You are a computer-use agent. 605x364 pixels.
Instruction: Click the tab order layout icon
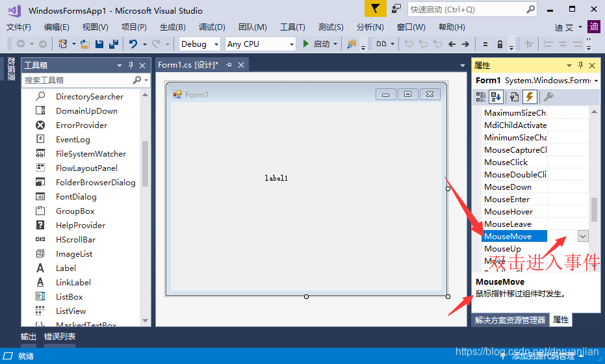click(381, 44)
